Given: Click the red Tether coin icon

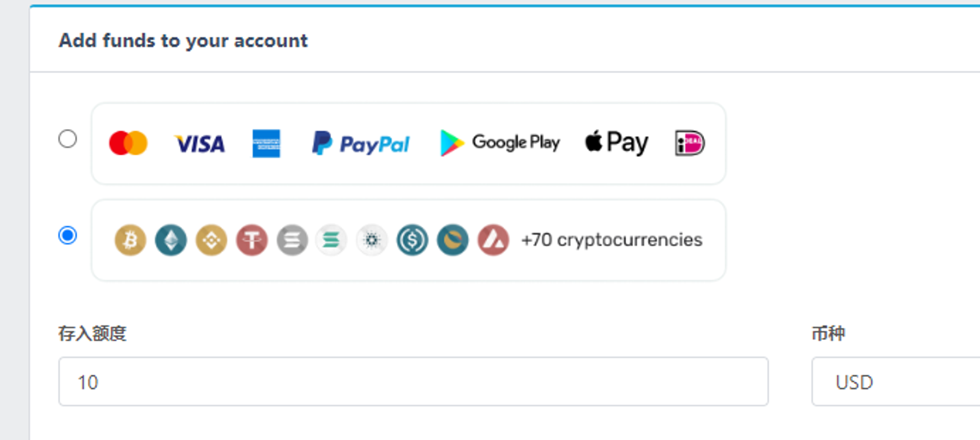Looking at the screenshot, I should [252, 240].
